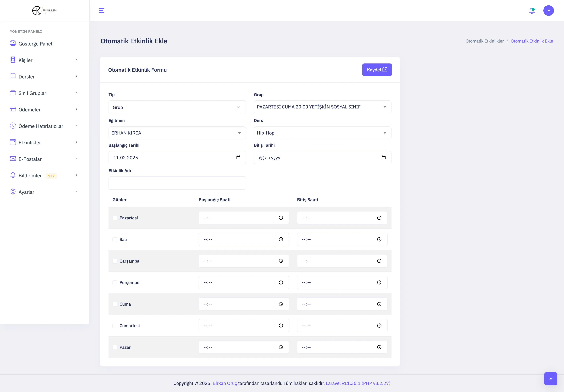Focus the Etkinlik Adı text field

coord(177,183)
